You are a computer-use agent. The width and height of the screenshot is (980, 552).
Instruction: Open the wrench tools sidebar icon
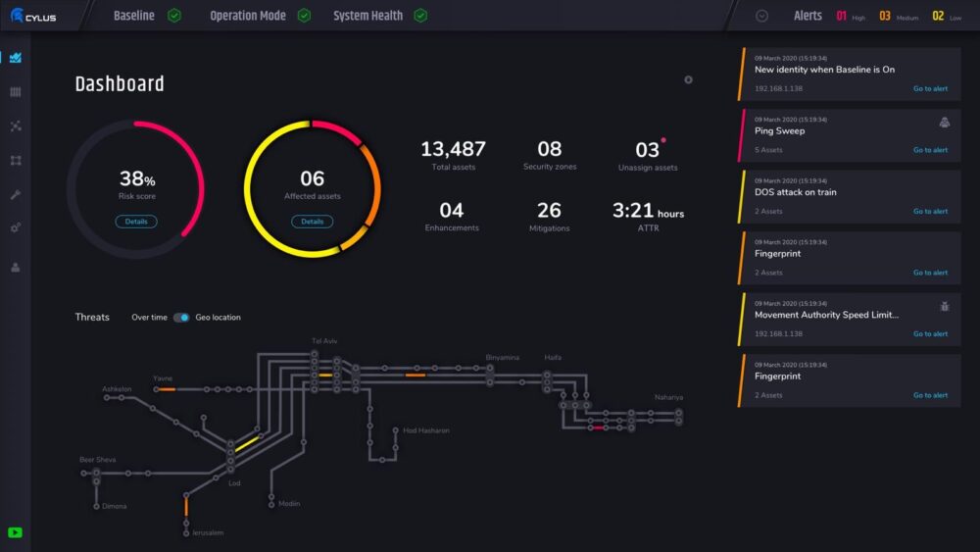coord(16,195)
